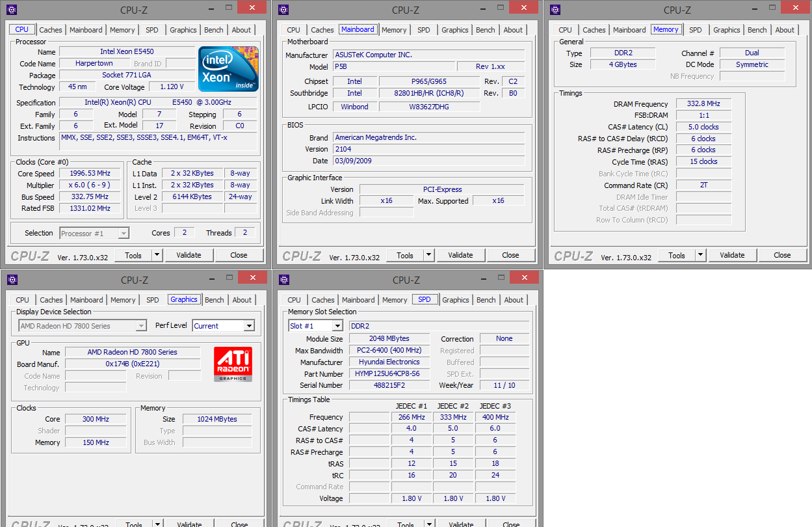Open the Tools dropdown arrow in the CPU window
The height and width of the screenshot is (527, 812).
click(157, 255)
